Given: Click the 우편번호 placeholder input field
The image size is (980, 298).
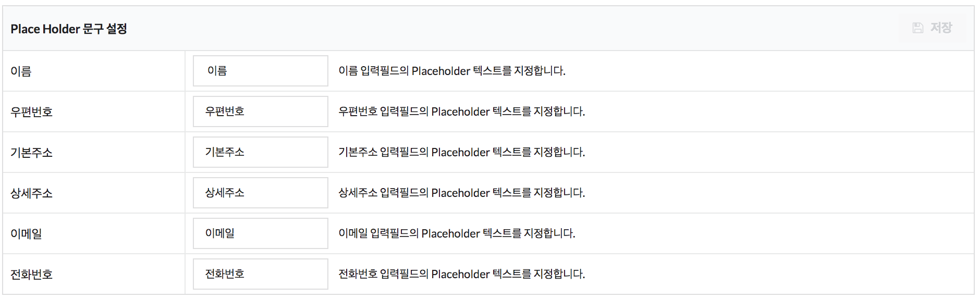Looking at the screenshot, I should [261, 111].
